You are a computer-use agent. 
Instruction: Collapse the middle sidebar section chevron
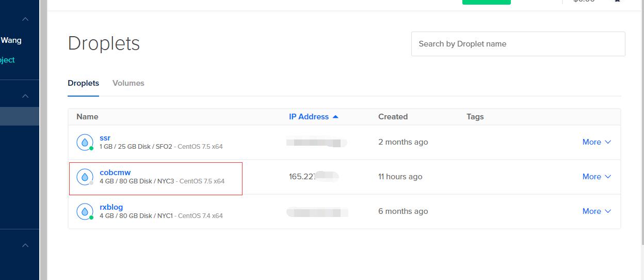pyautogui.click(x=25, y=96)
